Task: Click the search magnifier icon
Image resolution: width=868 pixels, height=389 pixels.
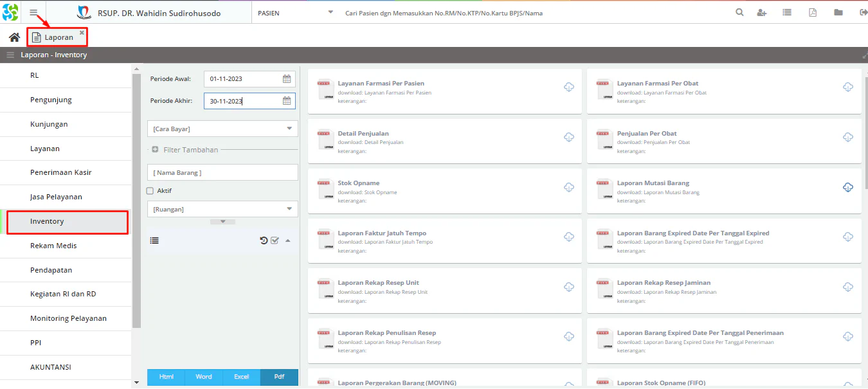Action: coord(739,12)
